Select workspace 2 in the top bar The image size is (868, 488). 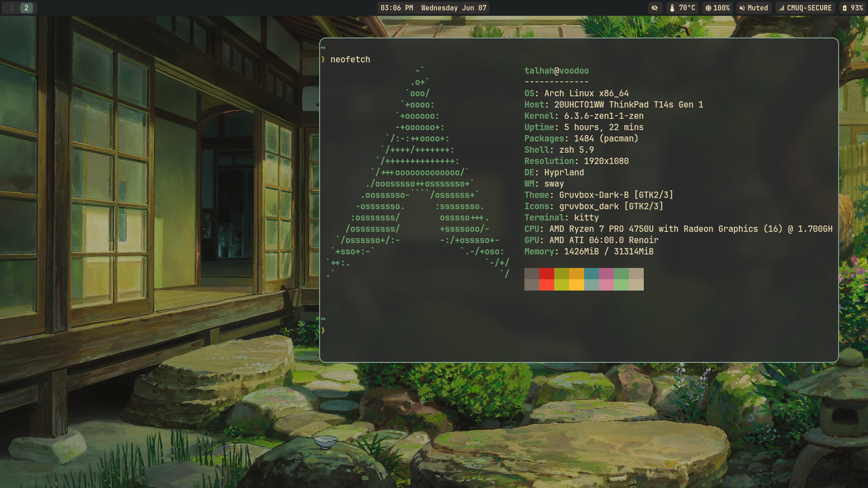tap(27, 8)
